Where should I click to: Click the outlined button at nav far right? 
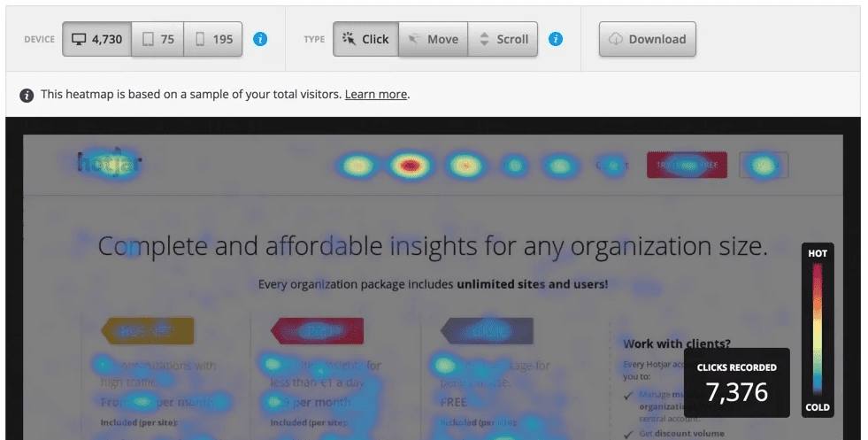pyautogui.click(x=764, y=166)
